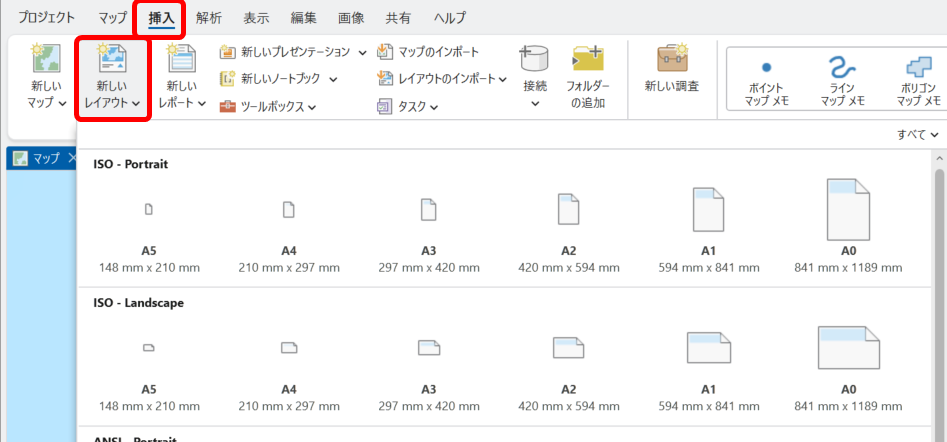Viewport: 947px width, 442px height.
Task: Select the ポイント マップ メモ (Point Map Notes) tool
Action: pyautogui.click(x=766, y=80)
